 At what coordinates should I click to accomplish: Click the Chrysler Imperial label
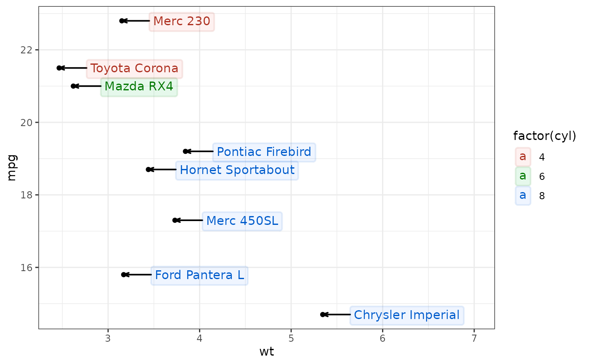click(x=407, y=315)
